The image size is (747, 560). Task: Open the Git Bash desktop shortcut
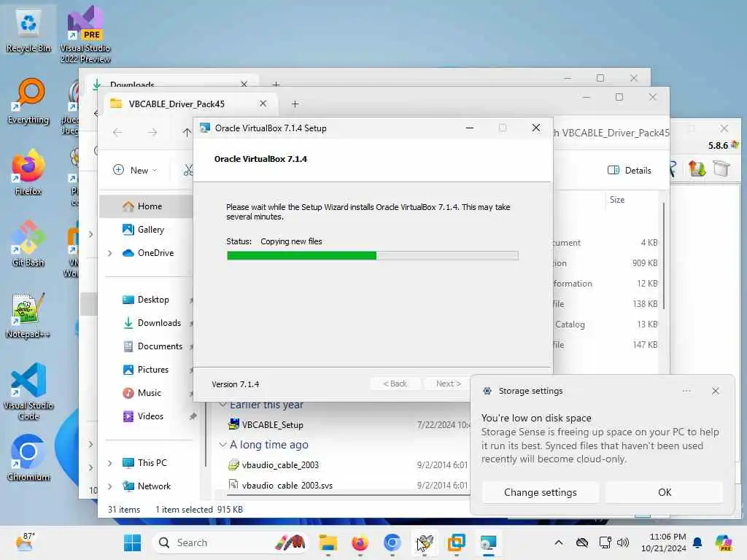click(28, 244)
